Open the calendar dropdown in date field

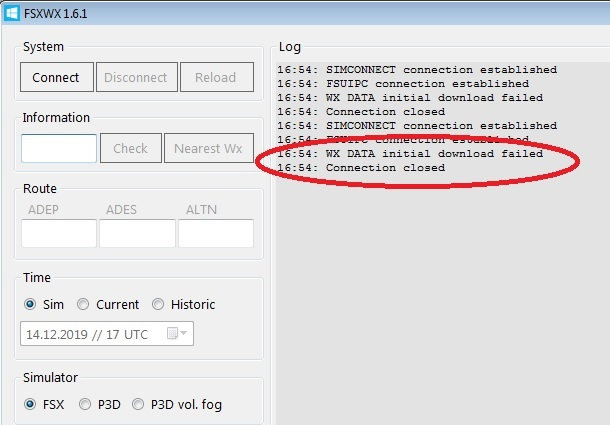pos(177,334)
